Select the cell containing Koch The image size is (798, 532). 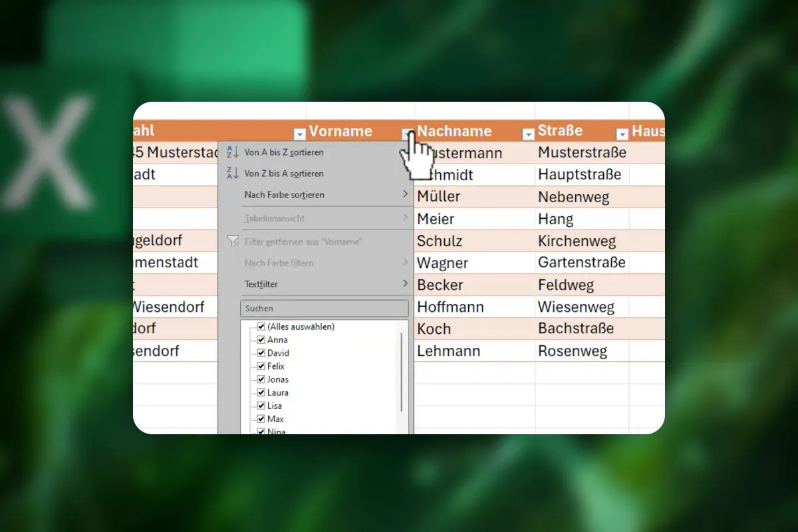pos(475,329)
